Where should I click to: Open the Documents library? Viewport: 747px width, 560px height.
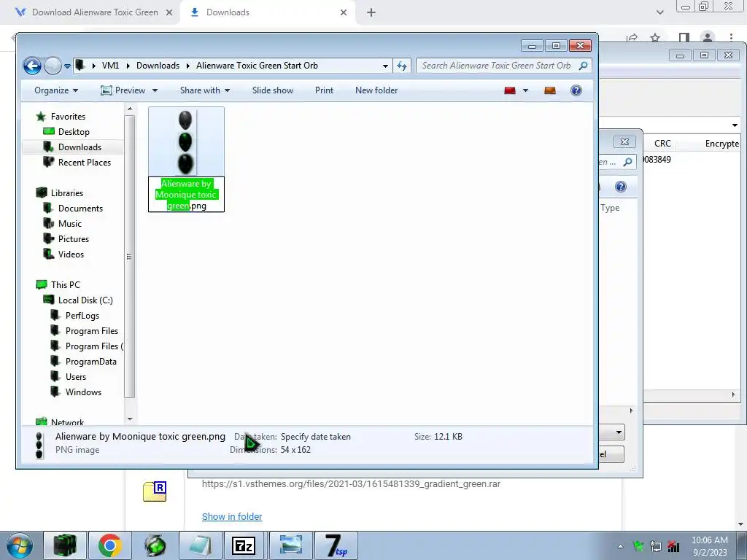tap(80, 209)
